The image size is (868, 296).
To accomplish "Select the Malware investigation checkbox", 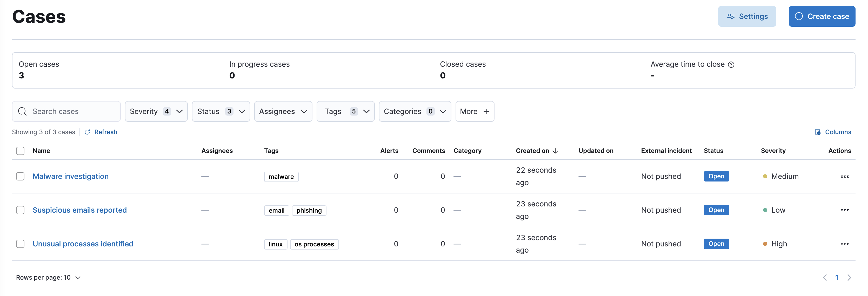I will 20,177.
